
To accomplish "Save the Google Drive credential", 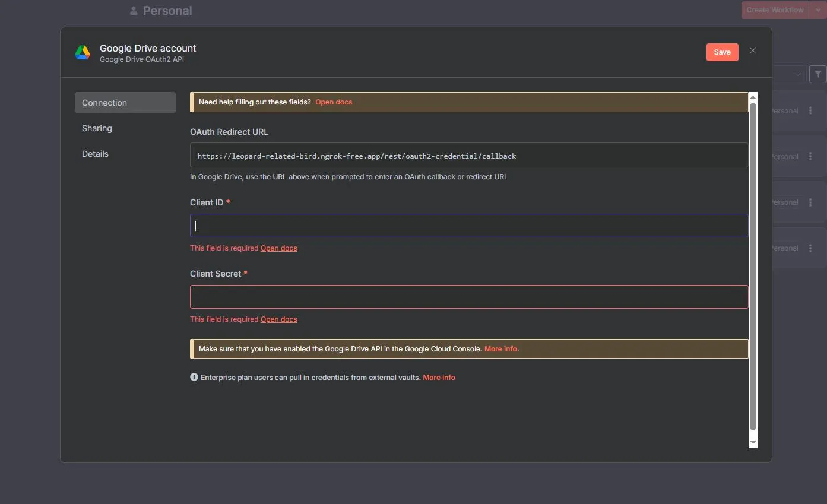I will tap(722, 52).
